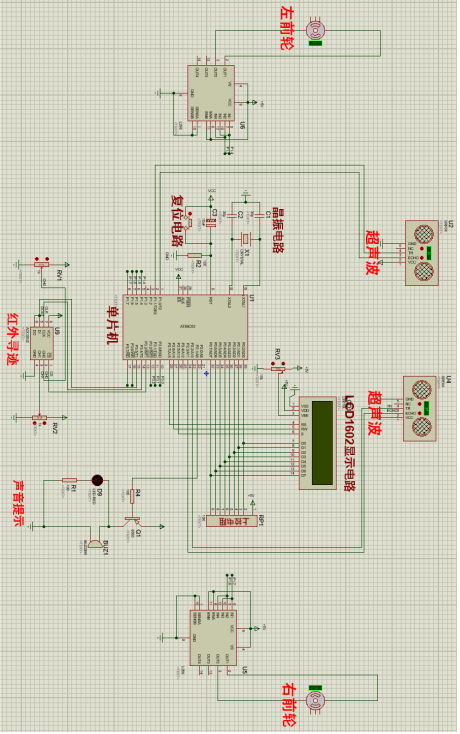Image resolution: width=460 pixels, height=734 pixels.
Task: Click the RV3 potentiometer above the LCD
Action: click(278, 368)
